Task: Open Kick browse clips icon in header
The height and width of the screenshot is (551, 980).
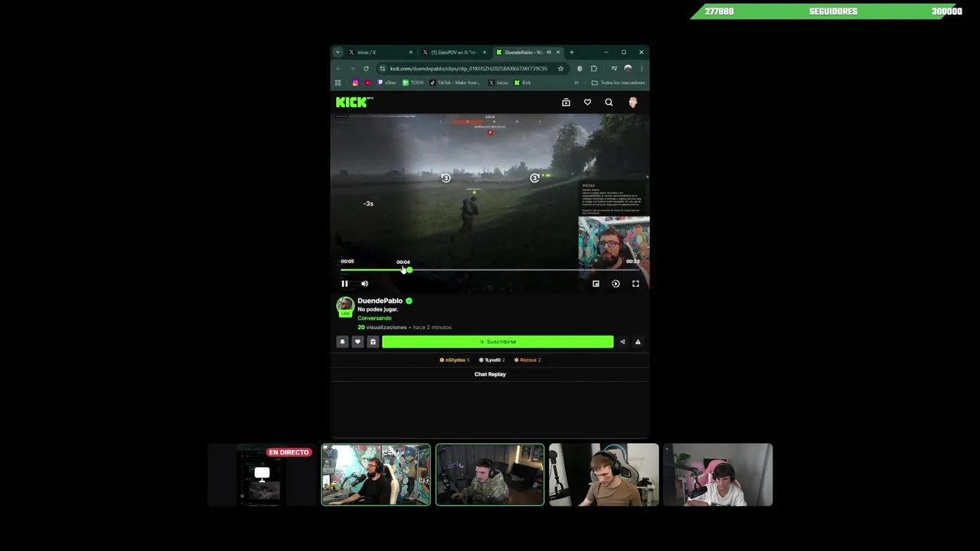Action: point(566,103)
